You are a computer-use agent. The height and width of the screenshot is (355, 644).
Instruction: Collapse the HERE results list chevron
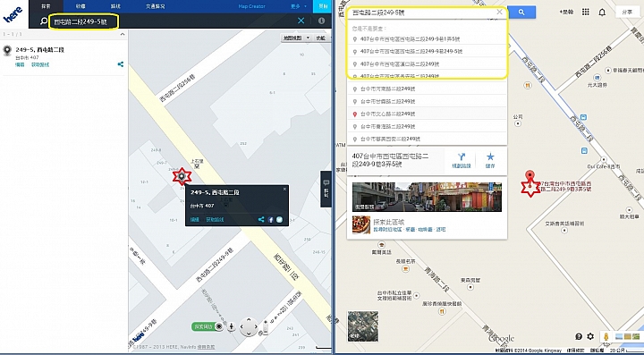122,35
